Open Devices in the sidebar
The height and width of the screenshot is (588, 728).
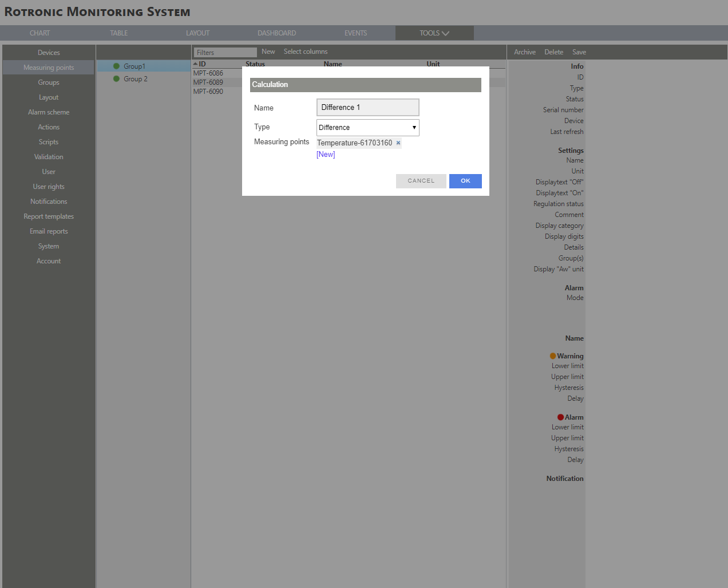tap(49, 53)
